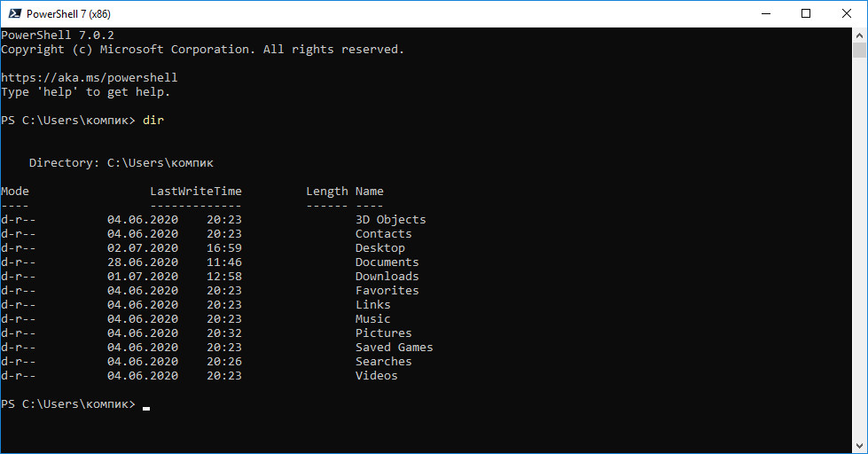The width and height of the screenshot is (868, 454).
Task: Click the 'PowerShell 7.0.2' version line
Action: (58, 35)
